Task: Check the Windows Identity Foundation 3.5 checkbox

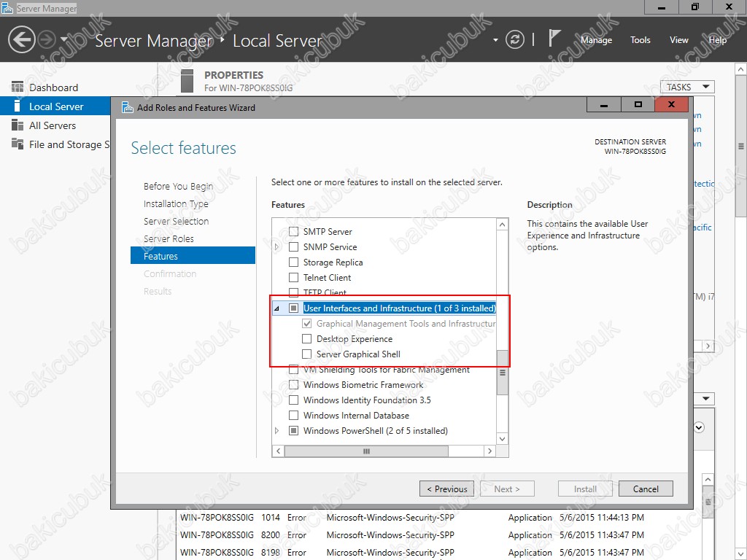Action: (294, 400)
